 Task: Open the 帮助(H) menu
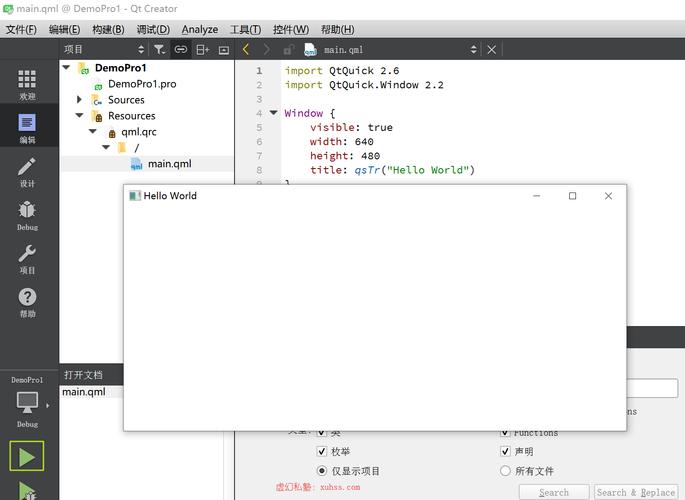click(338, 30)
